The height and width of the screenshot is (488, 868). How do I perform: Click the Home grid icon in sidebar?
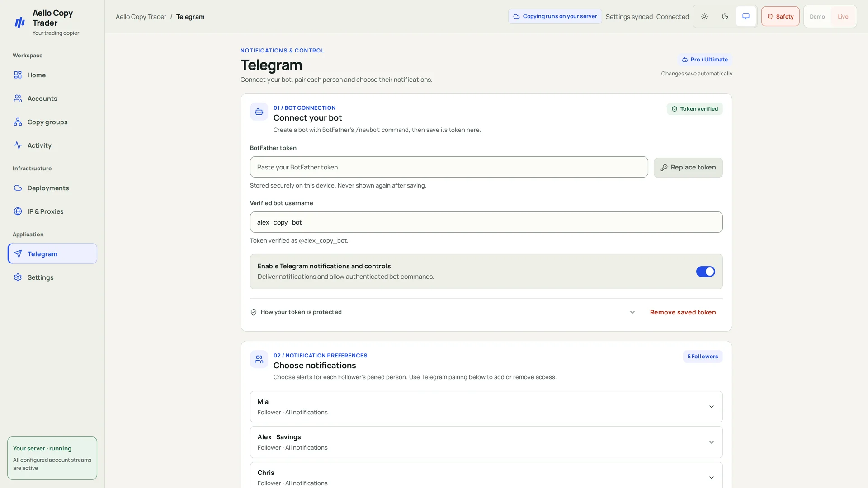click(18, 75)
